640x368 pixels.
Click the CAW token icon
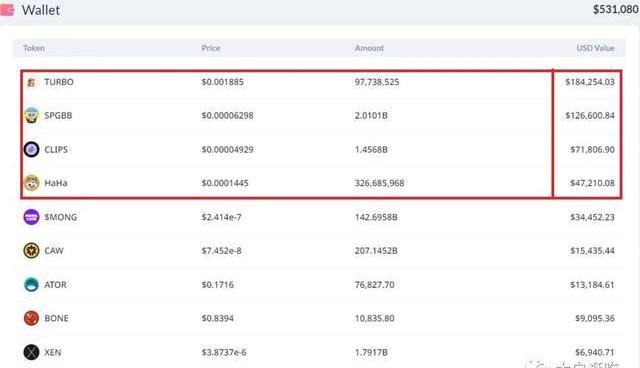31,251
